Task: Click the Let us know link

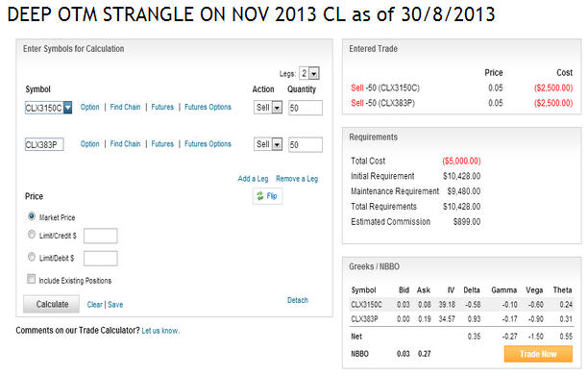Action: (160, 331)
